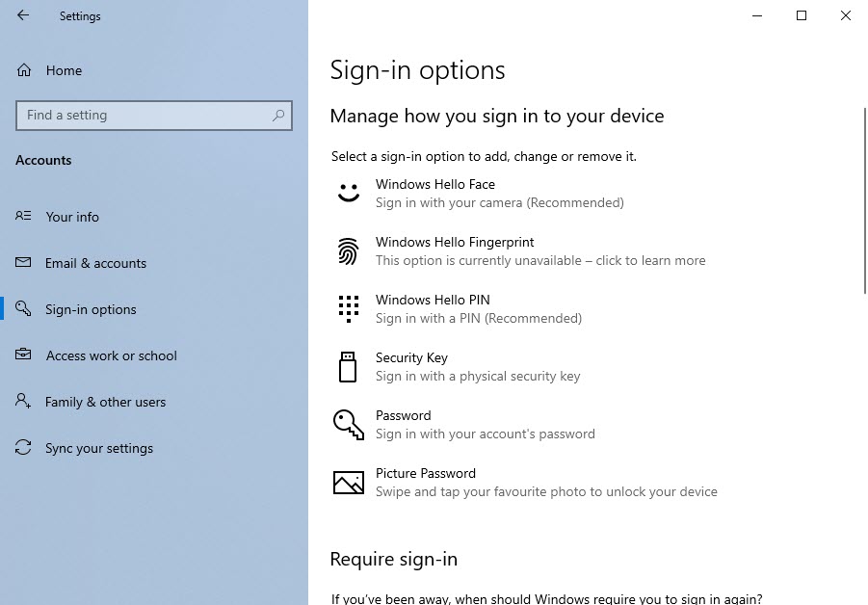Screen dimensions: 868x605
Task: Click "This option is currently unavailable" text
Action: pos(479,260)
